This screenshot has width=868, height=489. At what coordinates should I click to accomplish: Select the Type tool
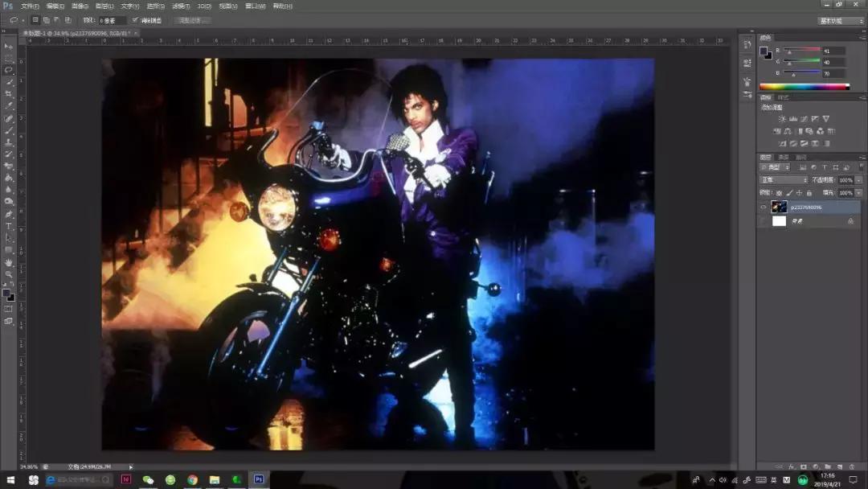point(8,226)
